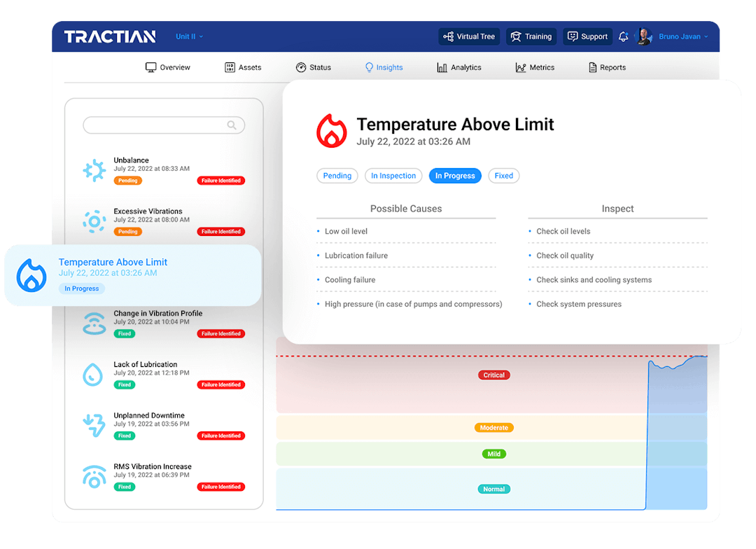Expand the Bruno Javan account menu
The width and height of the screenshot is (756, 549).
tap(682, 36)
